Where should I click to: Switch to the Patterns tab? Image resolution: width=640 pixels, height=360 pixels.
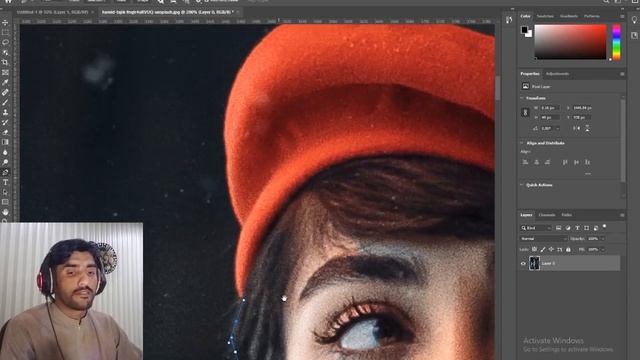(592, 16)
